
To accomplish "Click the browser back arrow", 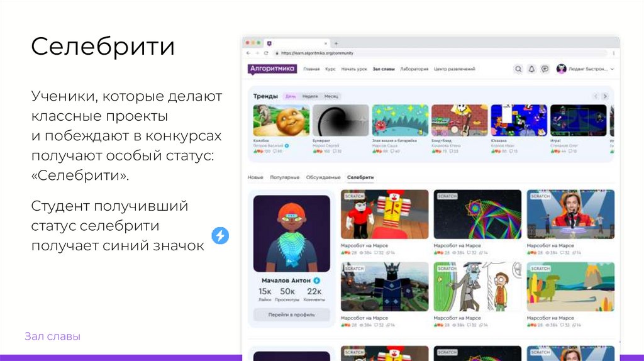I will [248, 53].
